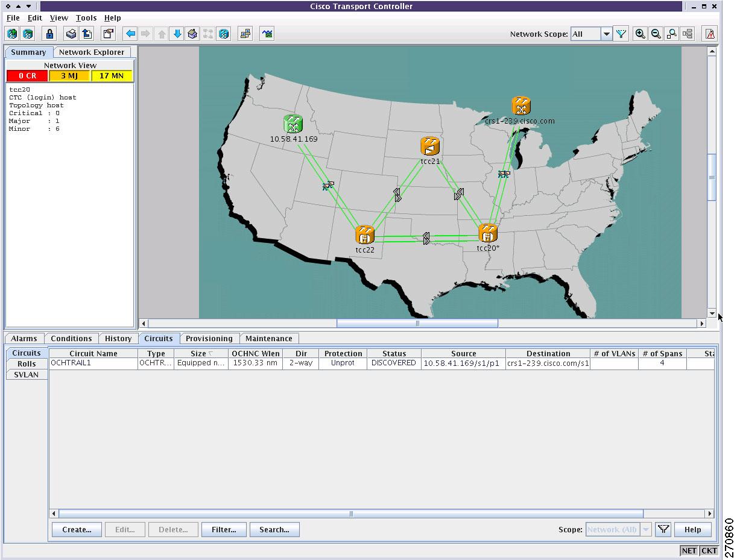Click the padlock Lock Node icon
This screenshot has width=737, height=560.
pyautogui.click(x=50, y=34)
